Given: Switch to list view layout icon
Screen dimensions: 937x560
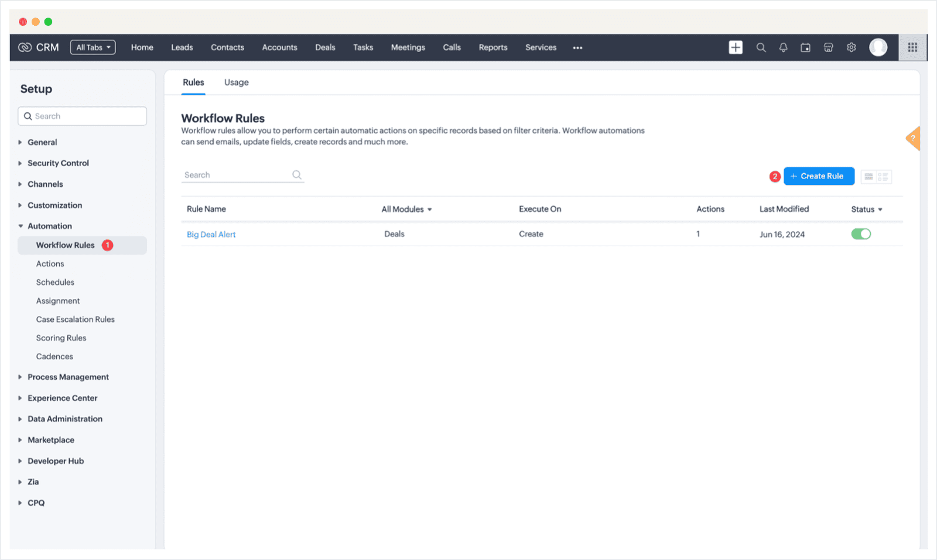Looking at the screenshot, I should point(869,176).
